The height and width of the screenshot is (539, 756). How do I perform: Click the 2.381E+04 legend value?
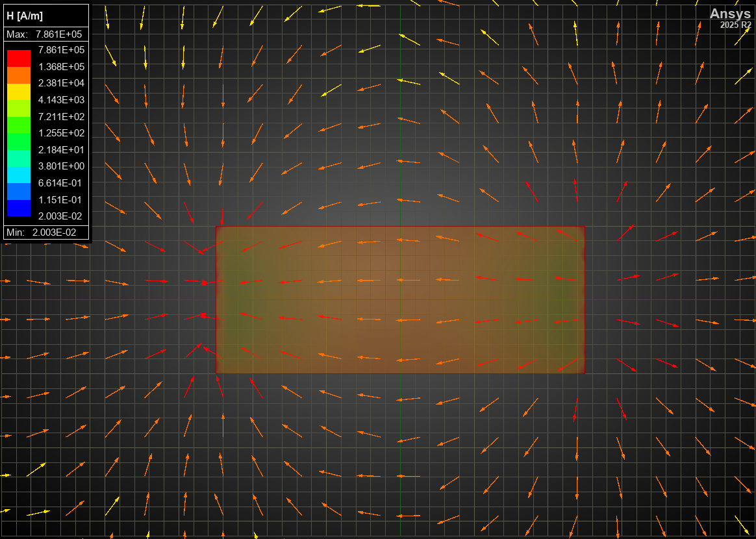tap(61, 83)
